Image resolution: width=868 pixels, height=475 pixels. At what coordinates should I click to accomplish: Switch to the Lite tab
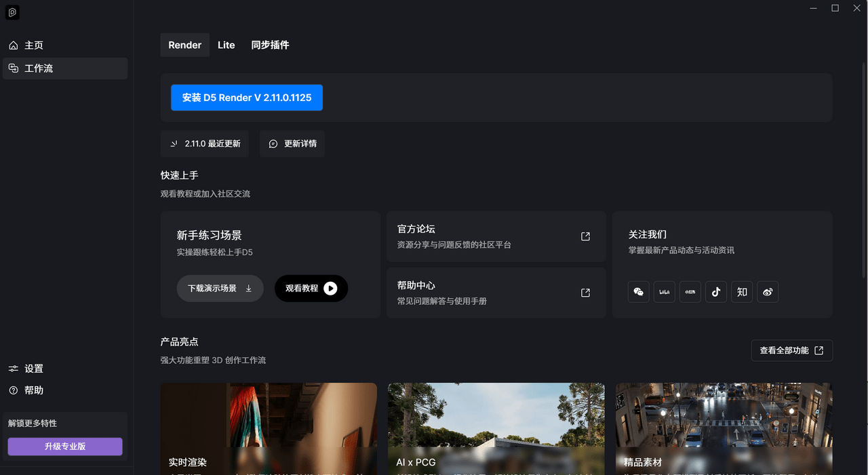pos(226,45)
